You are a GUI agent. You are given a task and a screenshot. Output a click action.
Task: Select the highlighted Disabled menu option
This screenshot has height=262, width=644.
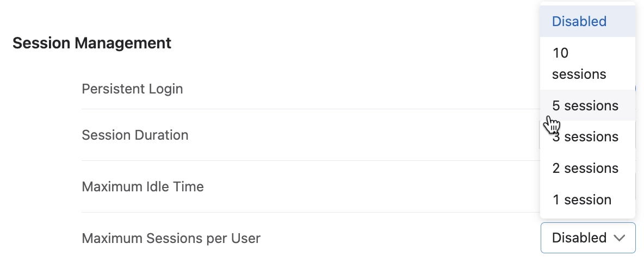(579, 22)
